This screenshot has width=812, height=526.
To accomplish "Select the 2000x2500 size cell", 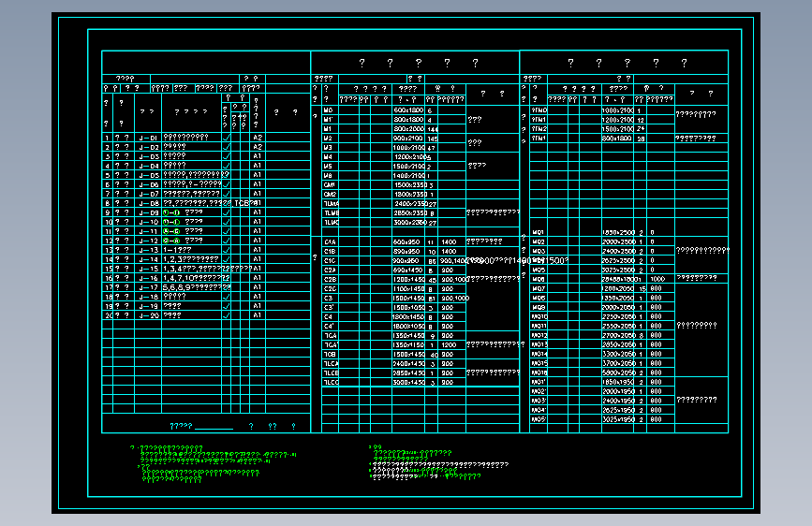I will [619, 241].
